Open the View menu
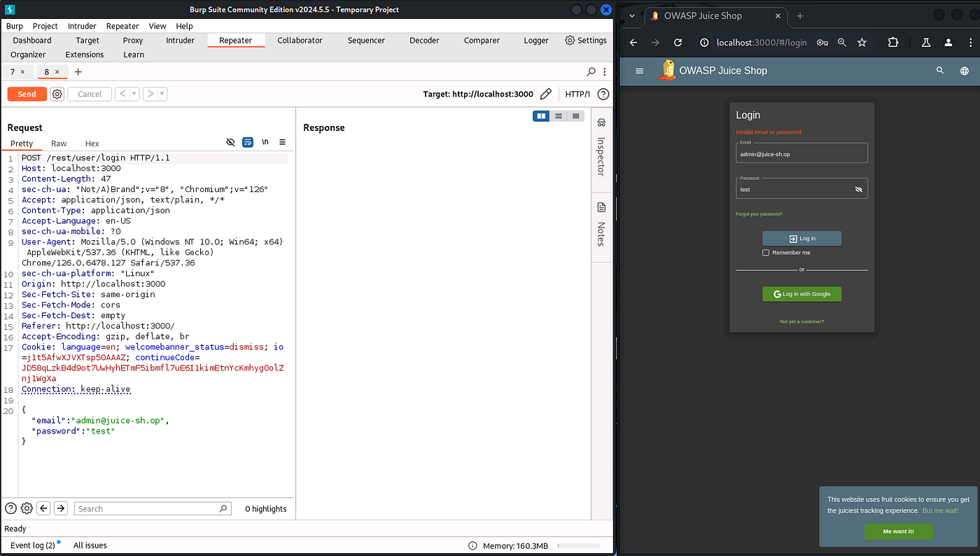 pos(157,26)
